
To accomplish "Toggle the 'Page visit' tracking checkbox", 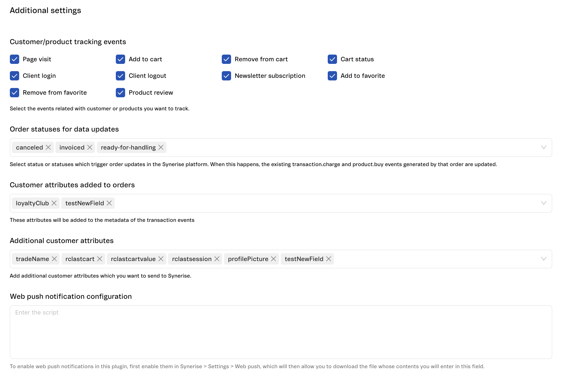I will (x=14, y=59).
